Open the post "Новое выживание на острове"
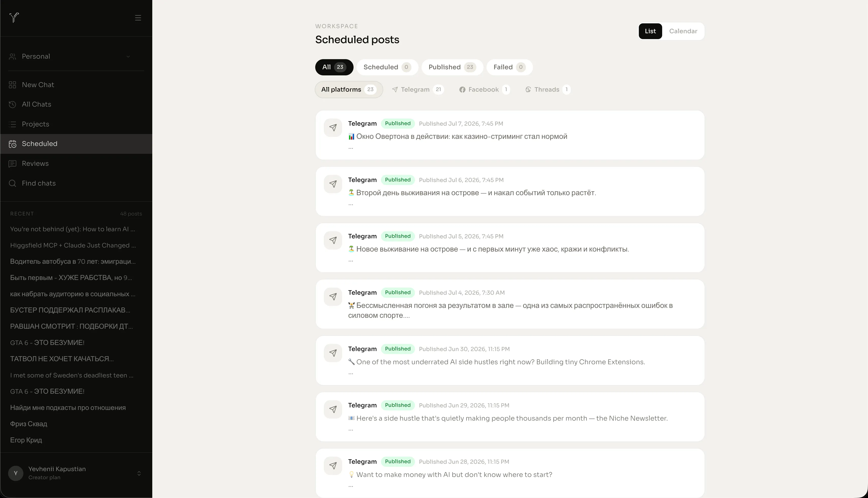This screenshot has height=498, width=868. [x=510, y=248]
